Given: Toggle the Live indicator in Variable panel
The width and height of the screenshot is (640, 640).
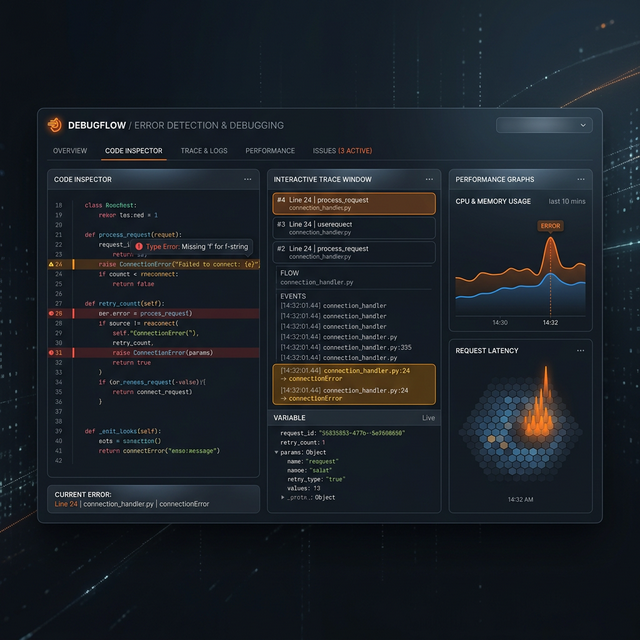Looking at the screenshot, I should [x=429, y=417].
